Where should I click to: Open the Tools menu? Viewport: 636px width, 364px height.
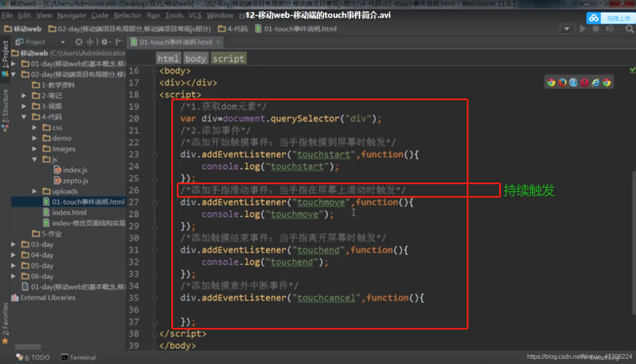(x=174, y=15)
